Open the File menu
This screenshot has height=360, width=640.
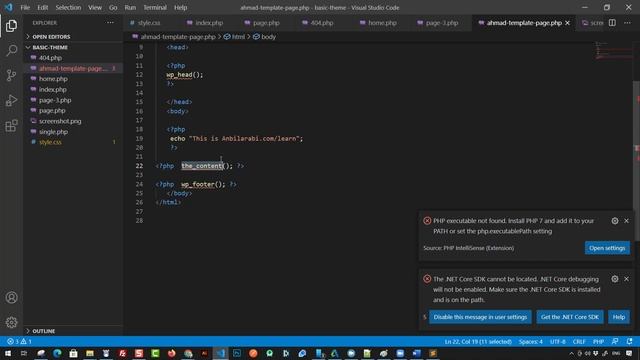pyautogui.click(x=25, y=7)
